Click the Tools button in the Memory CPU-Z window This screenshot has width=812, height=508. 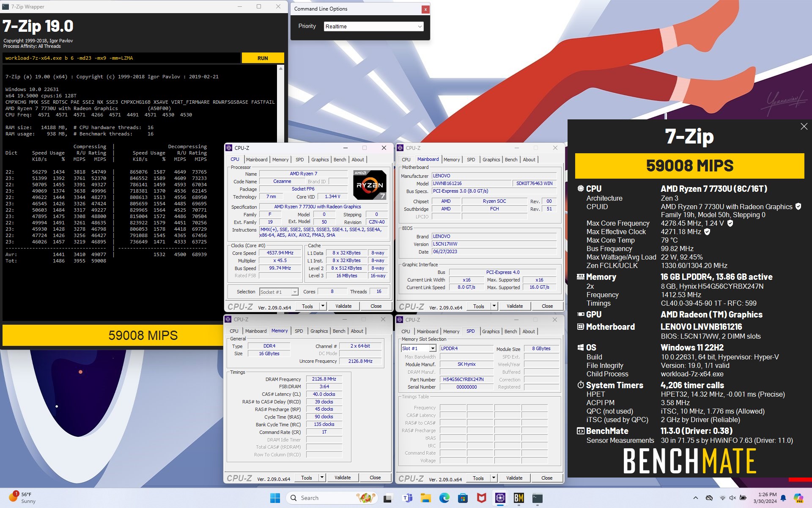coord(306,478)
